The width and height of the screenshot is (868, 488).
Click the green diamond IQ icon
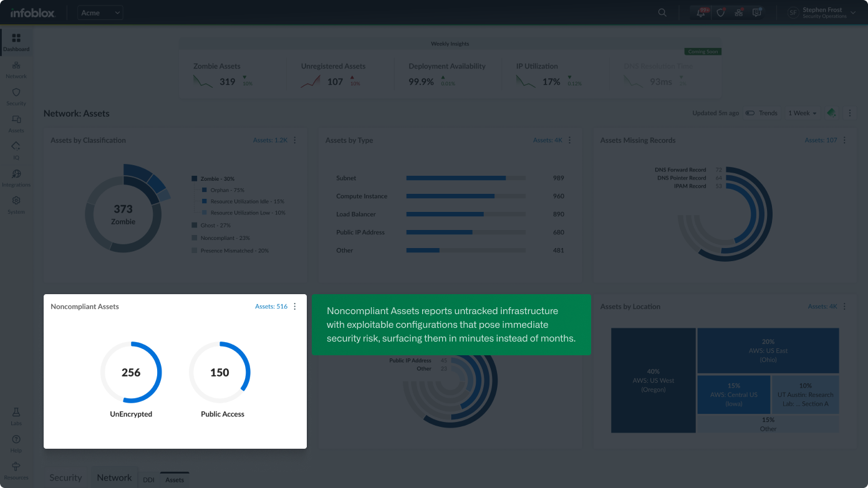tap(831, 113)
